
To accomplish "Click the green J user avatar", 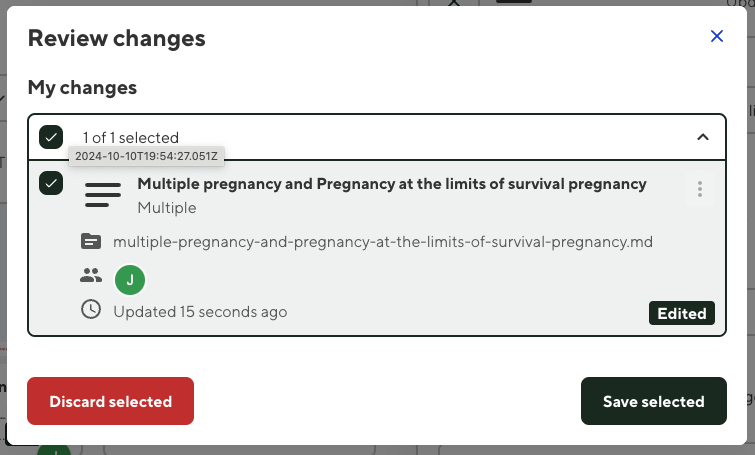I will point(130,279).
